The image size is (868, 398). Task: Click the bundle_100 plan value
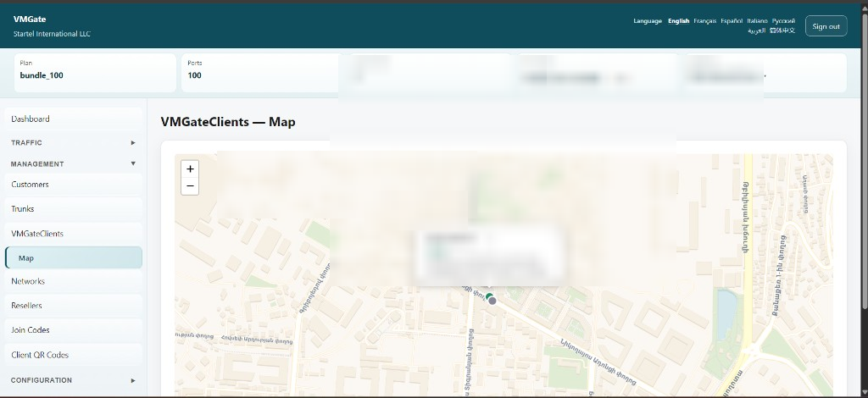(x=42, y=75)
